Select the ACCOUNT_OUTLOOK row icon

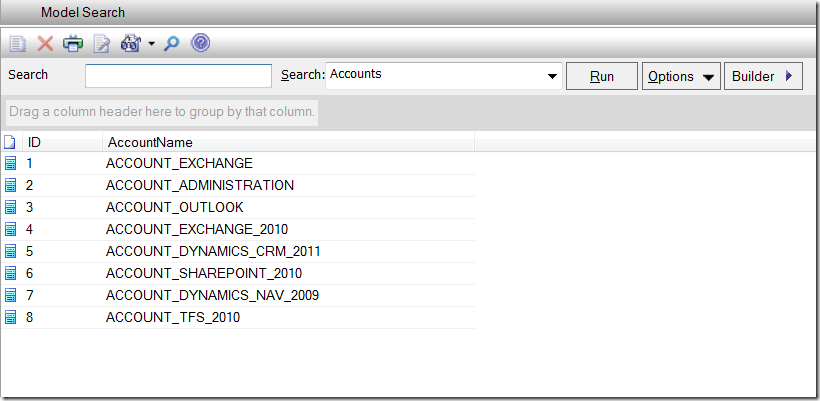(x=10, y=207)
